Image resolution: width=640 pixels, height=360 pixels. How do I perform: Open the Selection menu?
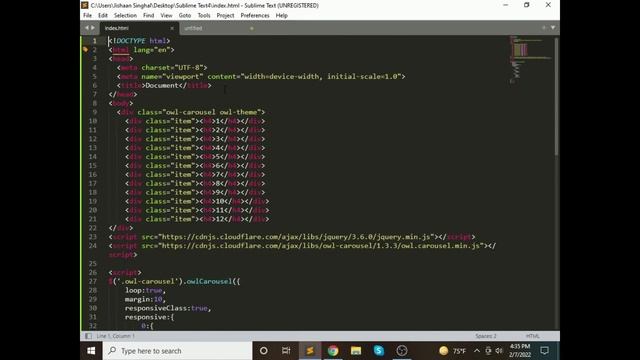tap(125, 16)
